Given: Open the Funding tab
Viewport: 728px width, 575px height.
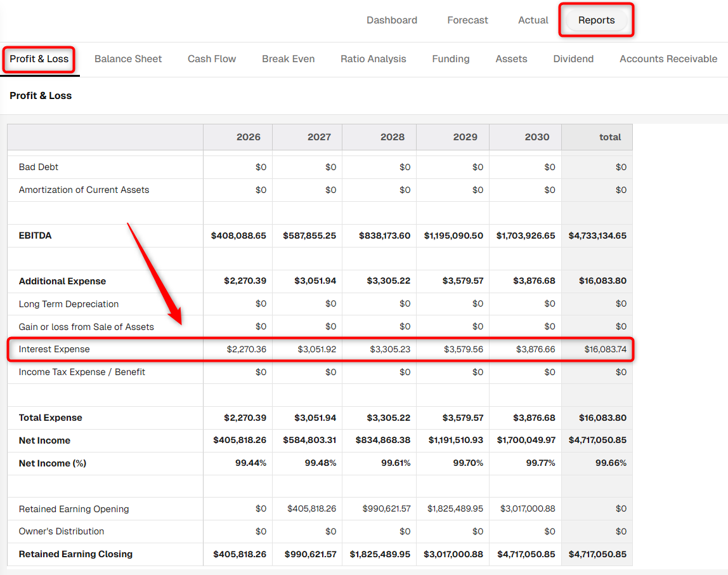Looking at the screenshot, I should [451, 59].
